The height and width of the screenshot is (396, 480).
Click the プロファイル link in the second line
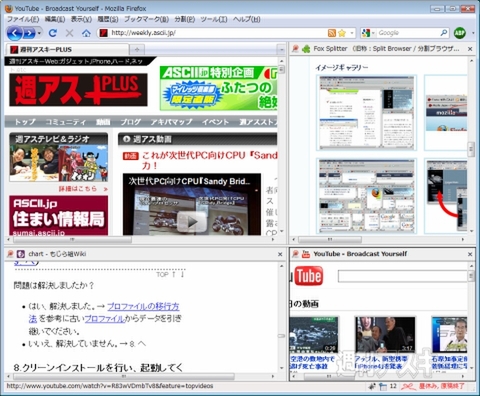coord(105,319)
